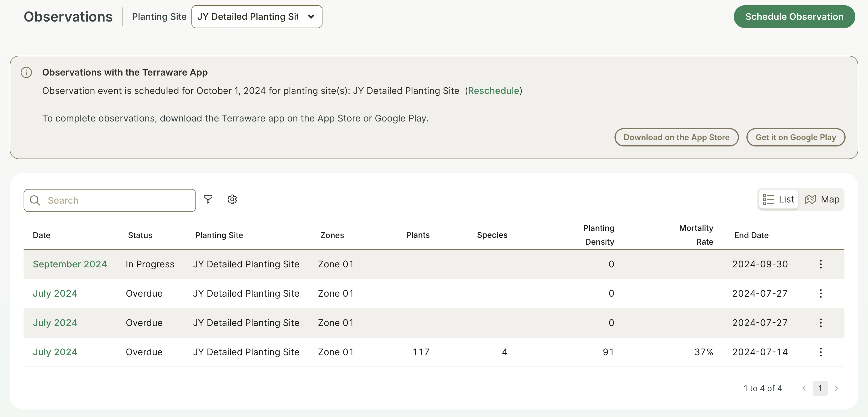Open row menu for July 2024 ending 2024-07-14
This screenshot has width=868, height=417.
tap(821, 352)
